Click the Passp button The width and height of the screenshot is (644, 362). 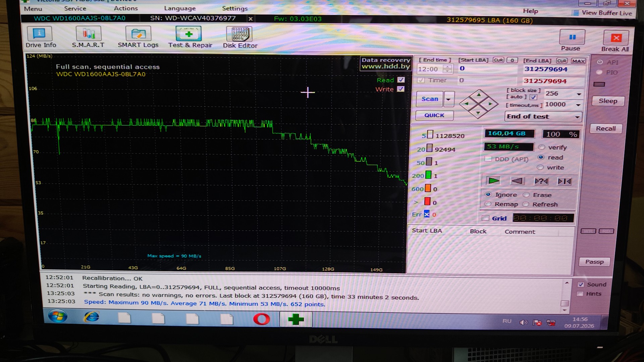point(594,262)
